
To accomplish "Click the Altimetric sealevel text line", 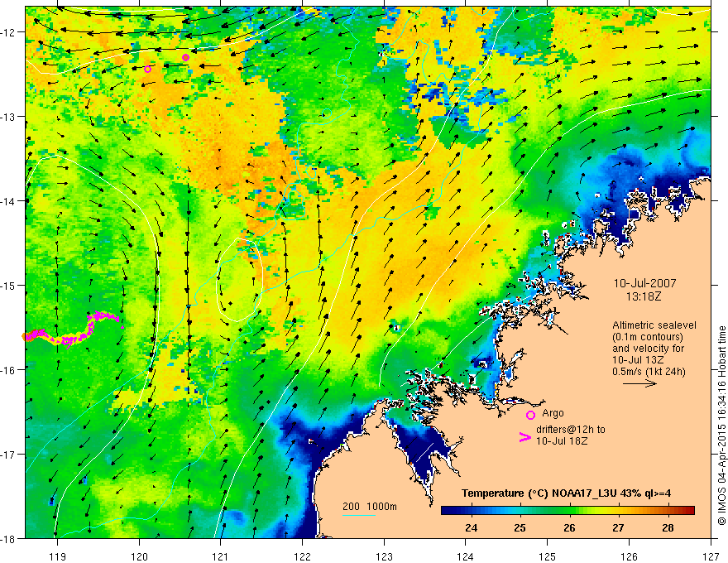I will (654, 325).
